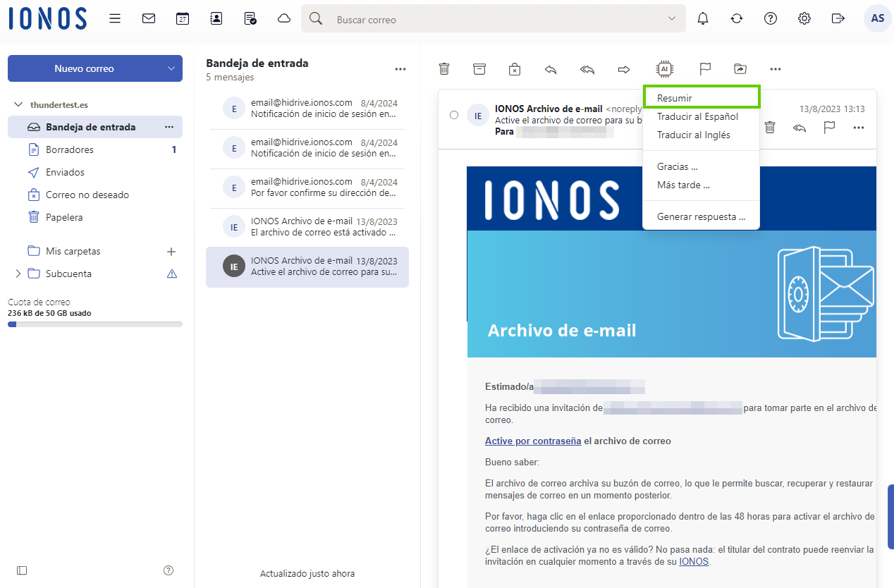Click the flag icon in message header

click(829, 128)
